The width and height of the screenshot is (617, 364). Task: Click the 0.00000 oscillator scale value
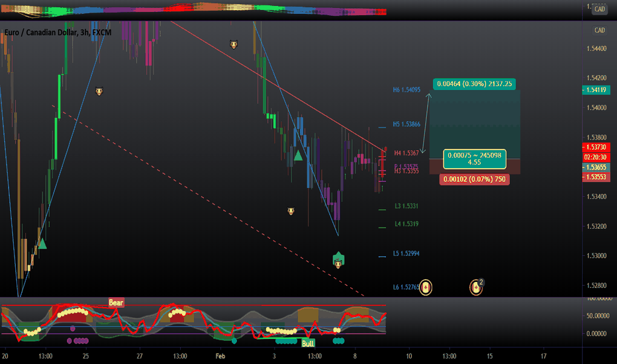pos(596,334)
